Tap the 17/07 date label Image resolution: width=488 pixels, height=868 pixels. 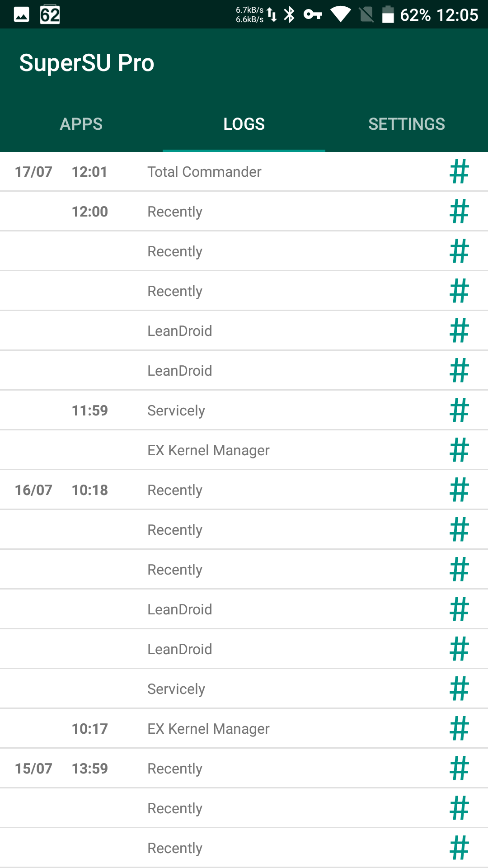[x=33, y=172]
